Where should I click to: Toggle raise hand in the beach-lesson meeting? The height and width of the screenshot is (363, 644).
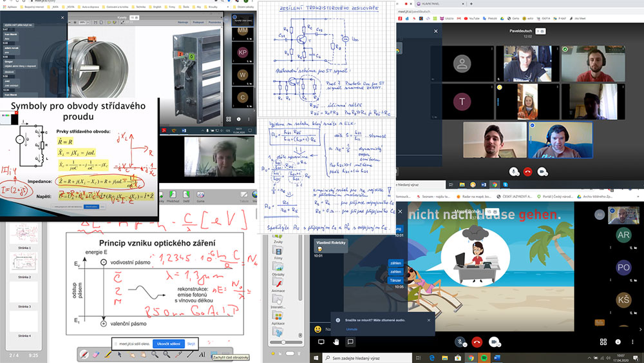point(336,342)
